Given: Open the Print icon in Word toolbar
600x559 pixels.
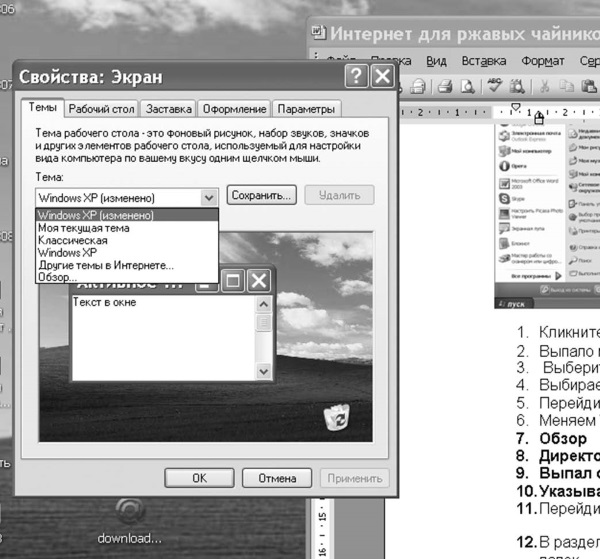Looking at the screenshot, I should [x=445, y=86].
